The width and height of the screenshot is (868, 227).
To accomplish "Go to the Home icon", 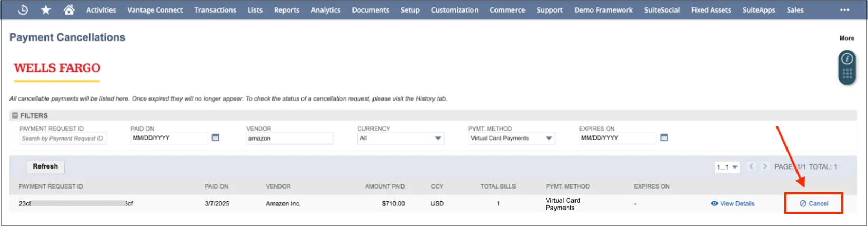I will 69,9.
